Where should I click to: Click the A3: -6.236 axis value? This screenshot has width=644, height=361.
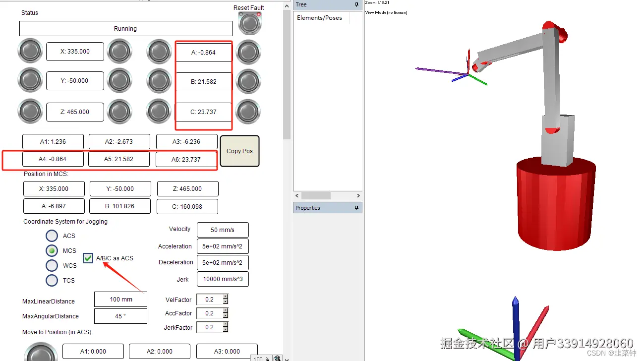pyautogui.click(x=187, y=141)
